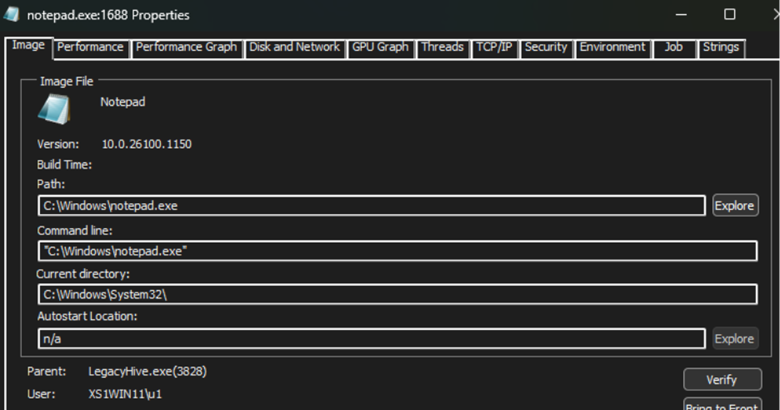Click Explore beside Autostart Location
The width and height of the screenshot is (780, 410).
tap(735, 339)
